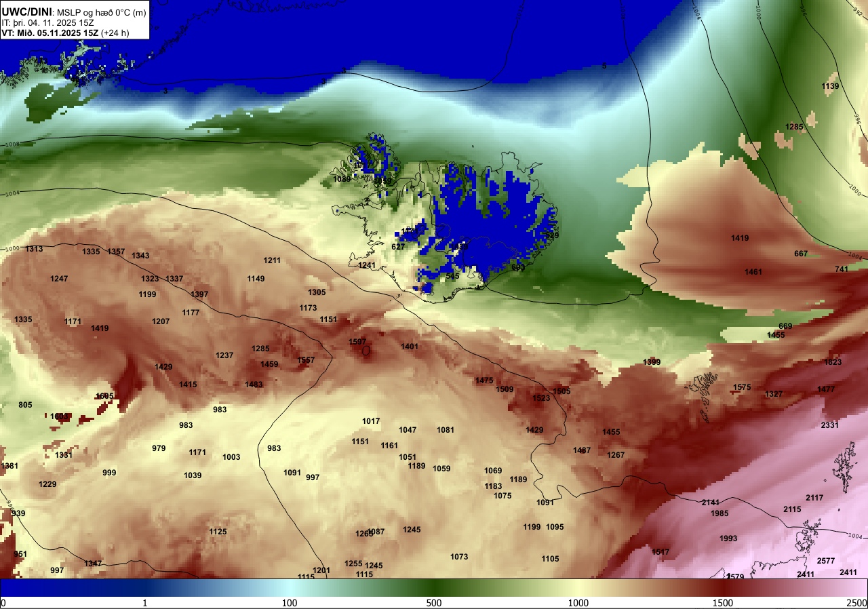The image size is (868, 609).
Task: Click the 1985 height value
Action: pos(719,513)
